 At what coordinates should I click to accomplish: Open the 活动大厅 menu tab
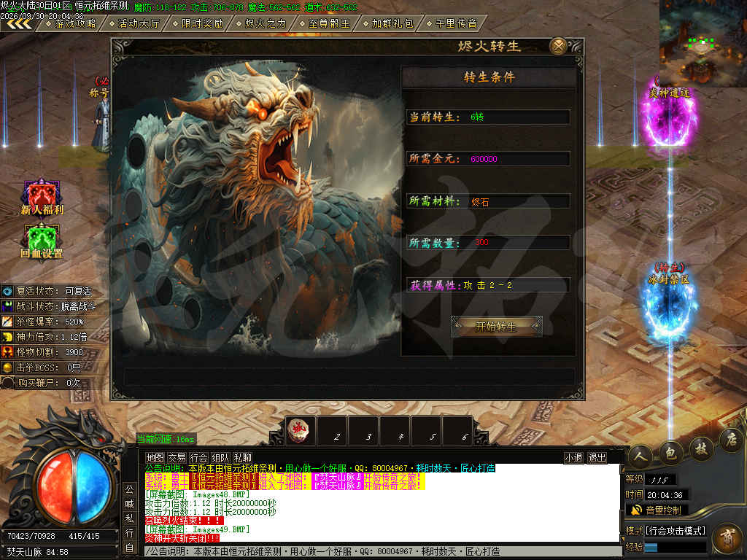click(x=135, y=23)
